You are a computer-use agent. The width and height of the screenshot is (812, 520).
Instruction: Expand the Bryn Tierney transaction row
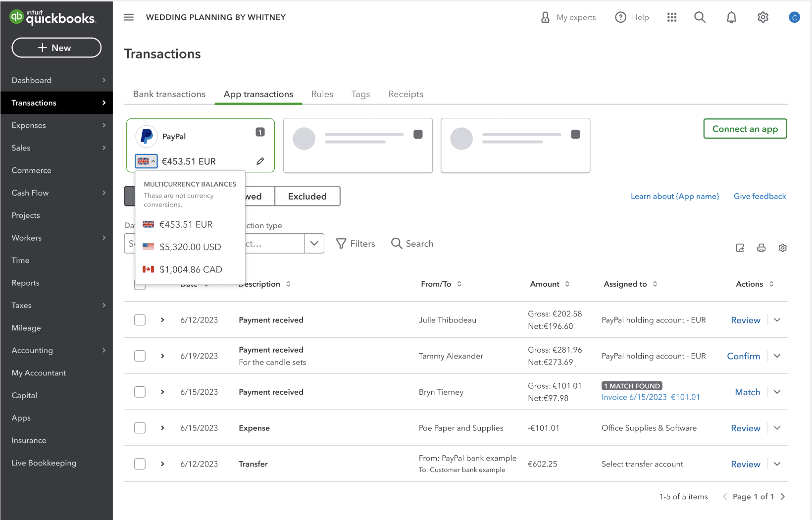[162, 392]
